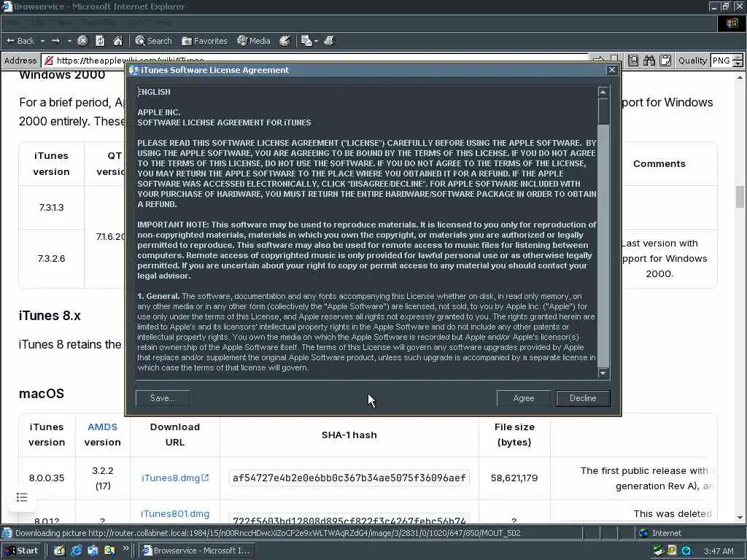Open the binoculars find icon
The image size is (747, 560).
(649, 61)
